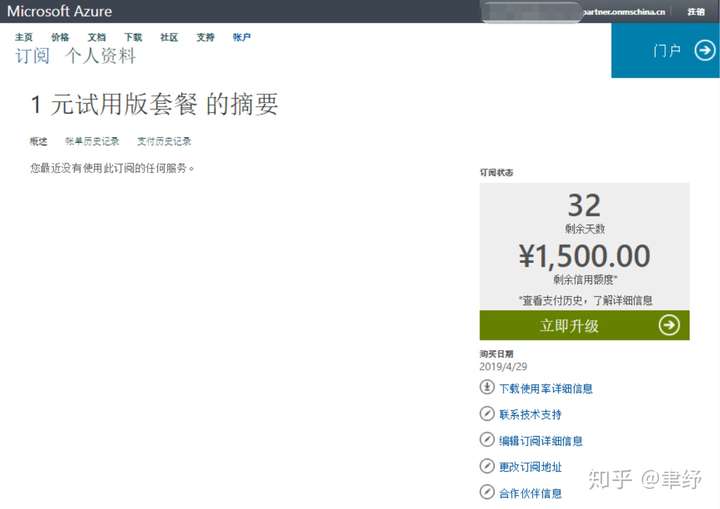Select the 帐单历史记录 tab
720x509 pixels.
pyautogui.click(x=92, y=141)
